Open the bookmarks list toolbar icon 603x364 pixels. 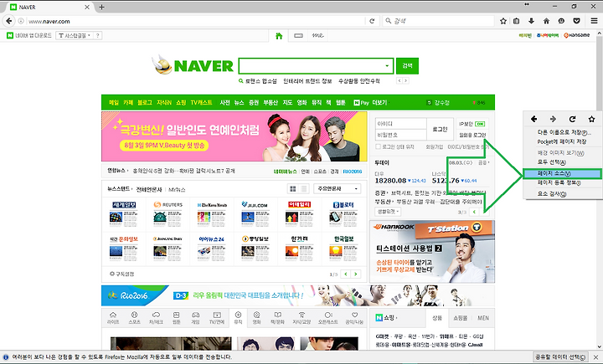[x=517, y=21]
